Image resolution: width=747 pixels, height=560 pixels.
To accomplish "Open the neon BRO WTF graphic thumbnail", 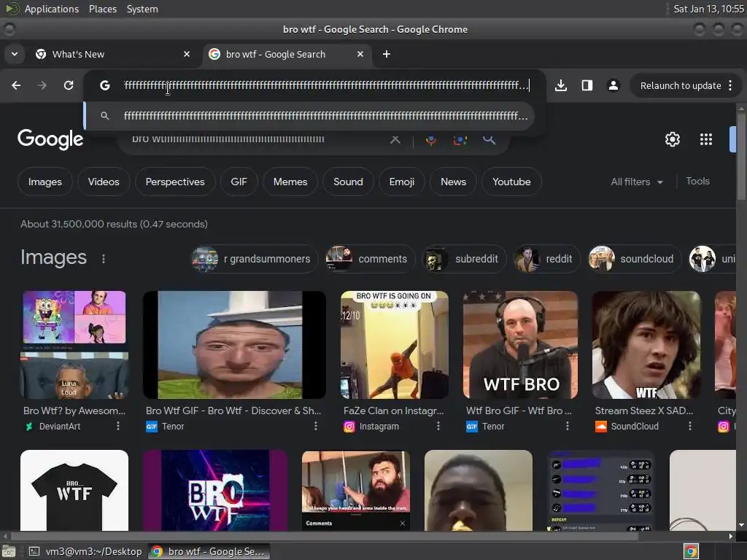I will tap(215, 491).
